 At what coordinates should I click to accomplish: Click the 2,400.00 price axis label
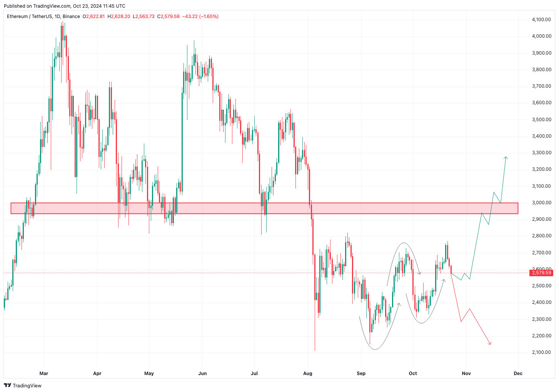pyautogui.click(x=542, y=302)
